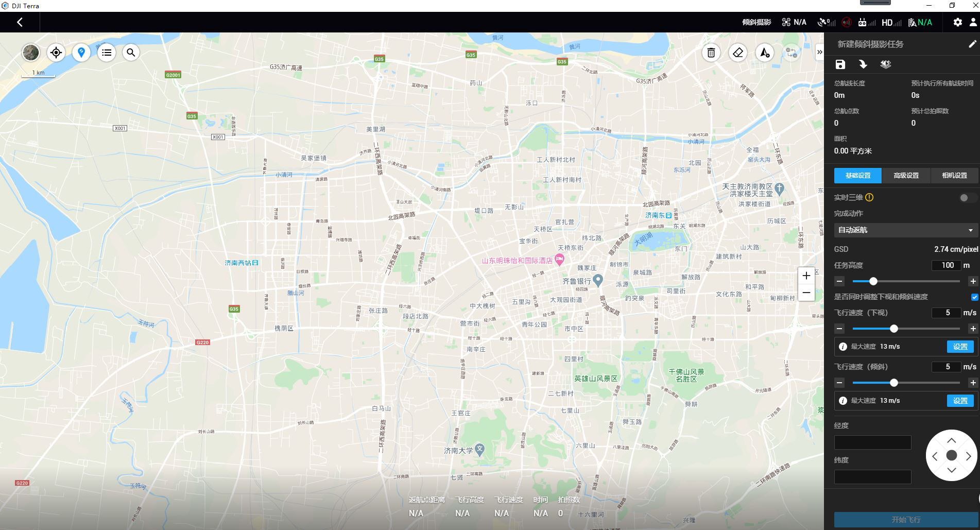Viewport: 980px width, 530px height.
Task: Decrease 飞行速度（倾斜） with minus button
Action: coord(839,383)
